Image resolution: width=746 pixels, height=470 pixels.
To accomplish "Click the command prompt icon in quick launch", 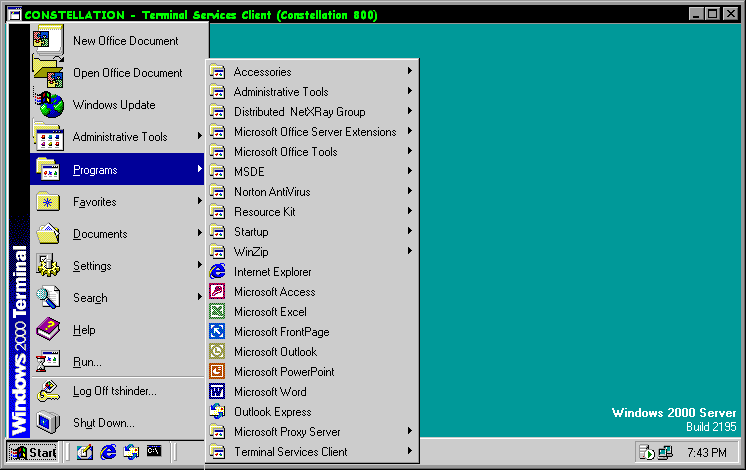I will pos(154,452).
